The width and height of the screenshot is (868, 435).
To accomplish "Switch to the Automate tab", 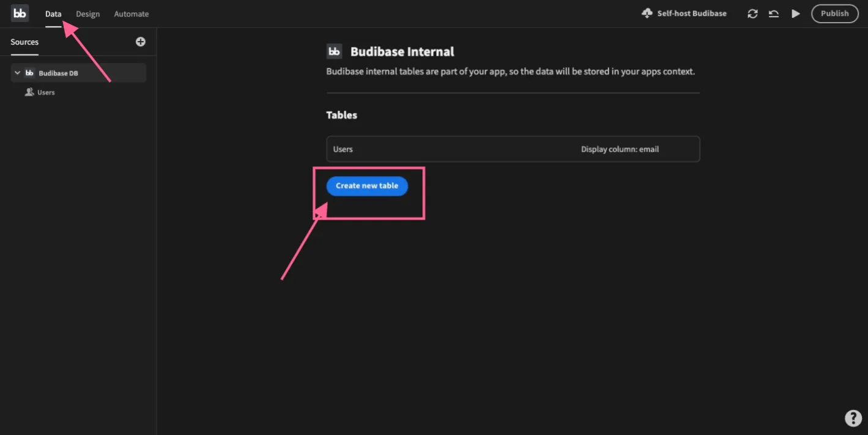I will click(x=132, y=14).
